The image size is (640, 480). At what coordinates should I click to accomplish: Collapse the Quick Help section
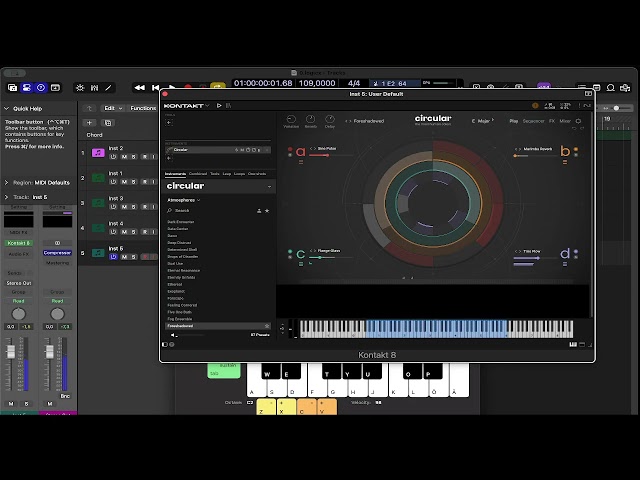click(7, 109)
